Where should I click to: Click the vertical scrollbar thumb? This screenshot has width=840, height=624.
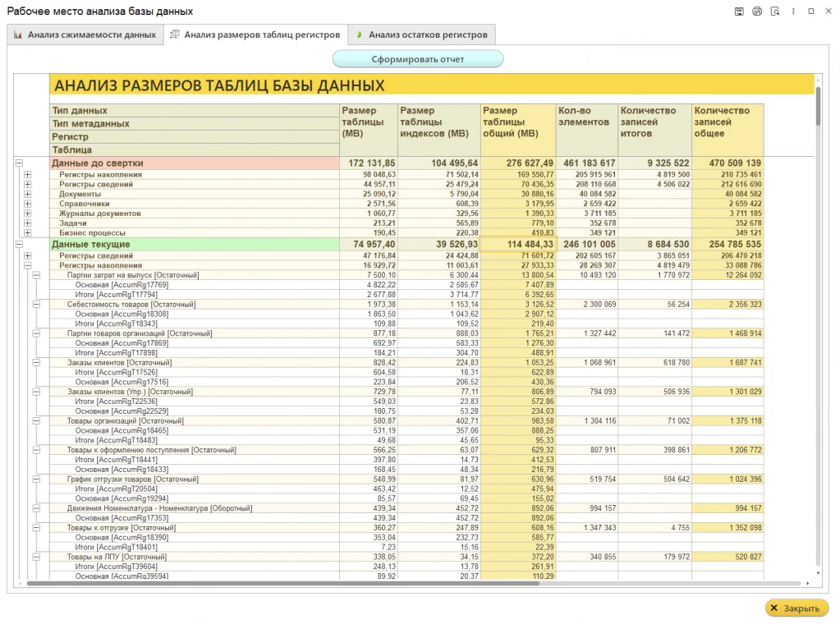[x=818, y=106]
